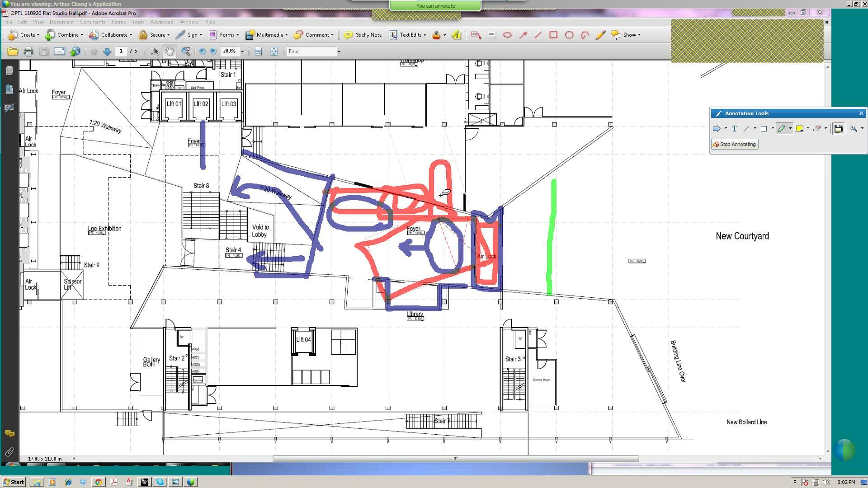Click the Start button
This screenshot has width=868, height=488.
pyautogui.click(x=14, y=482)
